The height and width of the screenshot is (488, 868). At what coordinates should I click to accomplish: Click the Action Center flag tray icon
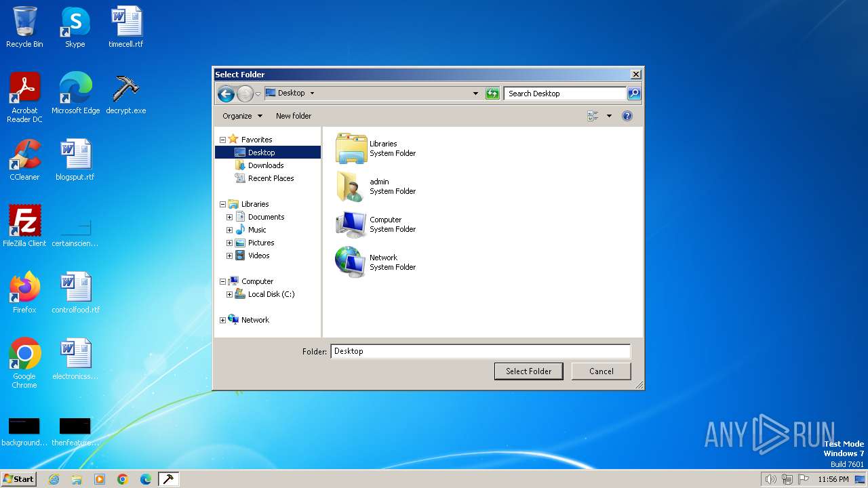coord(804,479)
